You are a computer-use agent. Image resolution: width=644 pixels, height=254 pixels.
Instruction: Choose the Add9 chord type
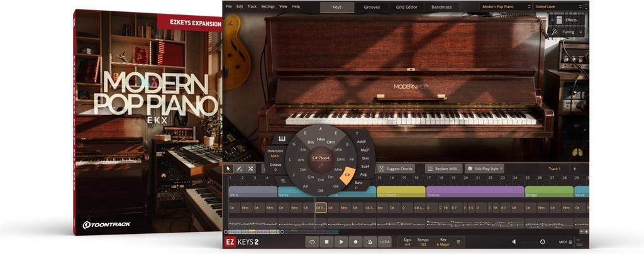tap(361, 141)
